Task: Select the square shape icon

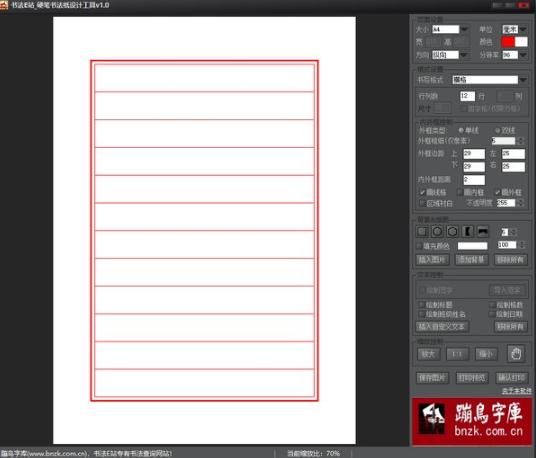Action: click(x=422, y=231)
